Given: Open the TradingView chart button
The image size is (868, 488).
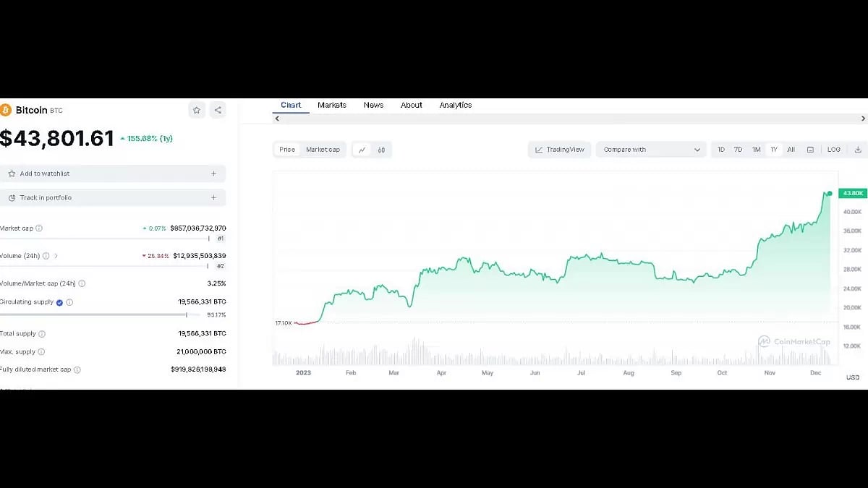Looking at the screenshot, I should (x=559, y=150).
